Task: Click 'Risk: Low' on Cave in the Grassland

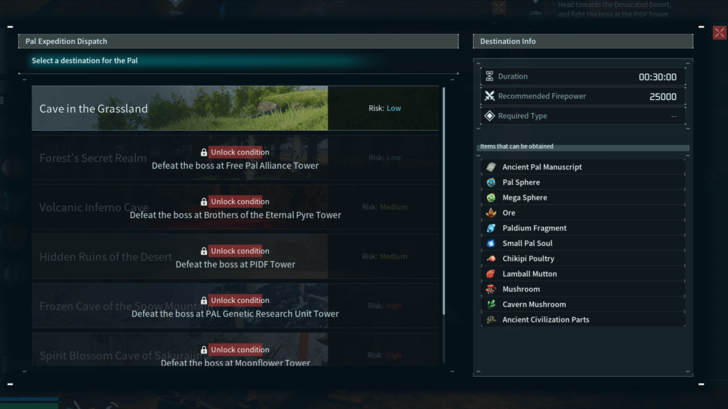Action: 385,108
